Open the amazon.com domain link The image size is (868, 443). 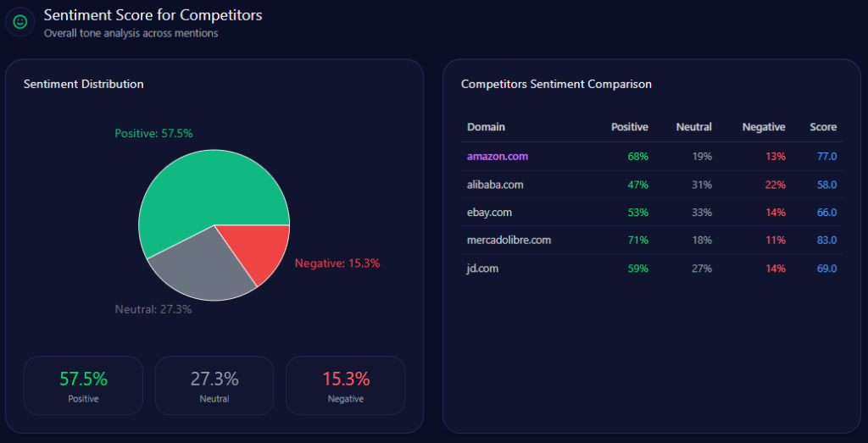pos(497,156)
